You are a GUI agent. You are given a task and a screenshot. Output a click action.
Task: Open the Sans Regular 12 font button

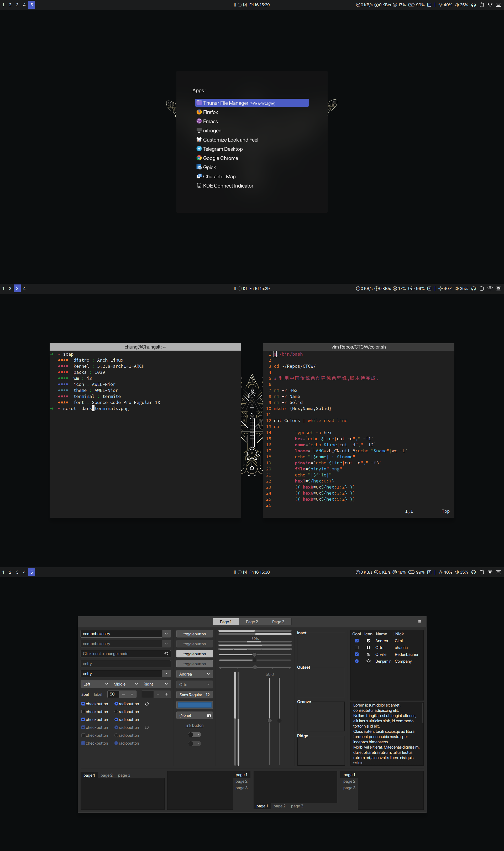click(195, 695)
